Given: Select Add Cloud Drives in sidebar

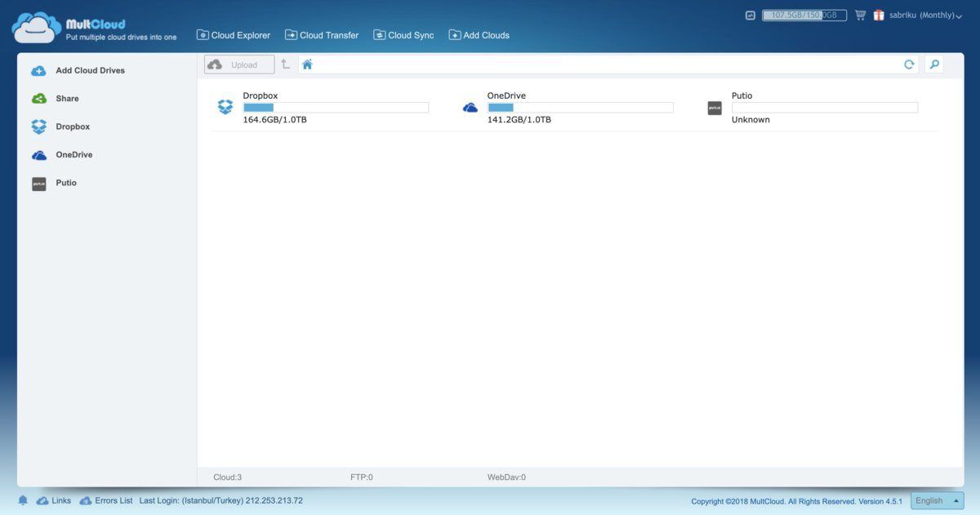Looking at the screenshot, I should (x=90, y=70).
